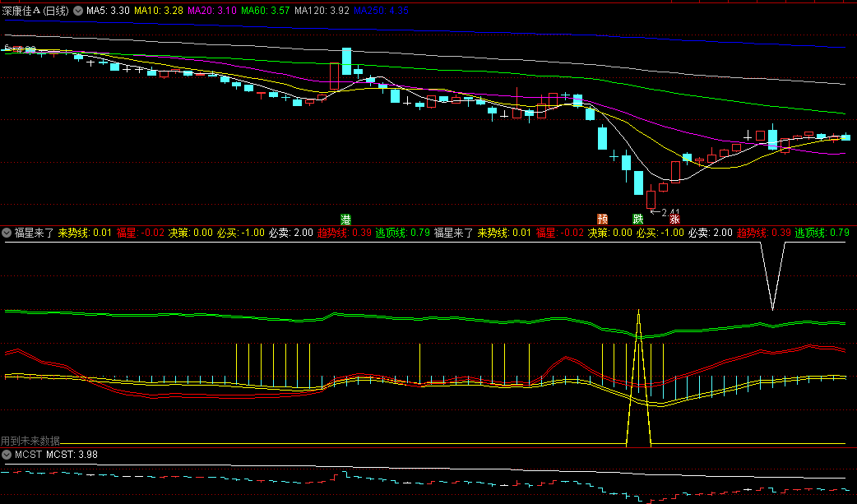
Task: Click the second 必买: -1.00 value
Action: [x=660, y=233]
